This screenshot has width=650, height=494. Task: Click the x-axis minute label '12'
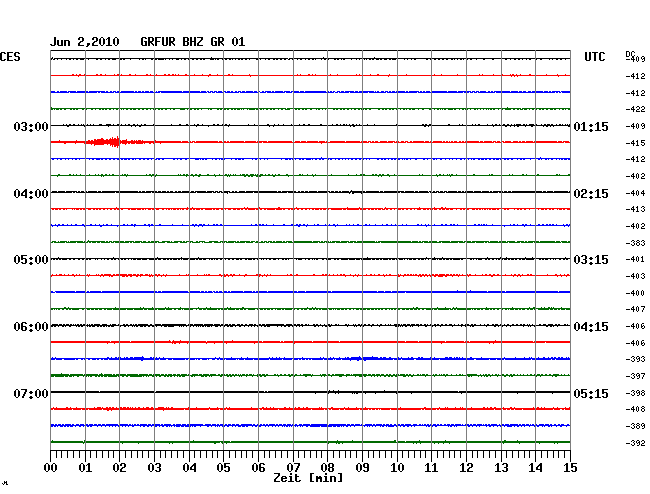tap(466, 468)
